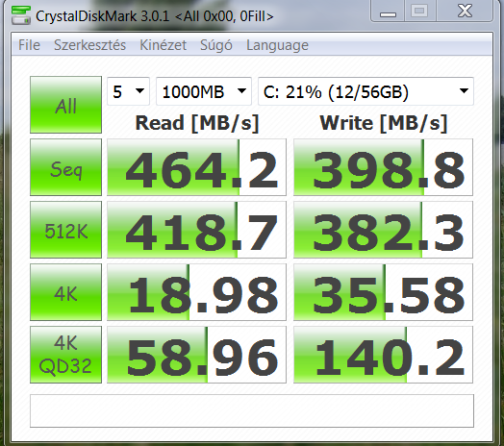
Task: Expand the test count dropdown showing 5
Action: pyautogui.click(x=128, y=91)
